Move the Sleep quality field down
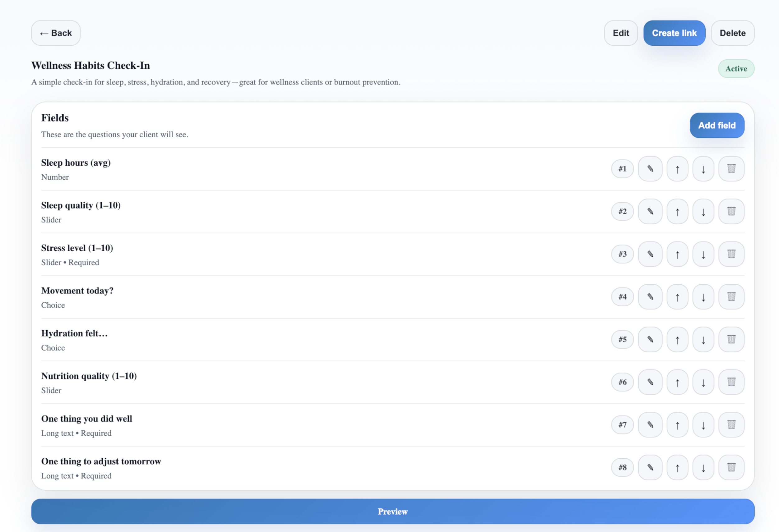Viewport: 779px width, 532px height. [703, 211]
